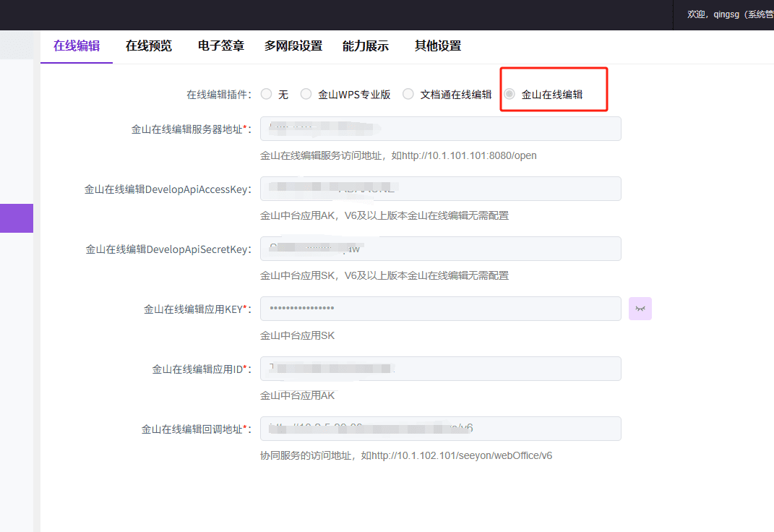Image resolution: width=774 pixels, height=532 pixels.
Task: Select the 金山在线编辑 radio option
Action: [x=509, y=94]
